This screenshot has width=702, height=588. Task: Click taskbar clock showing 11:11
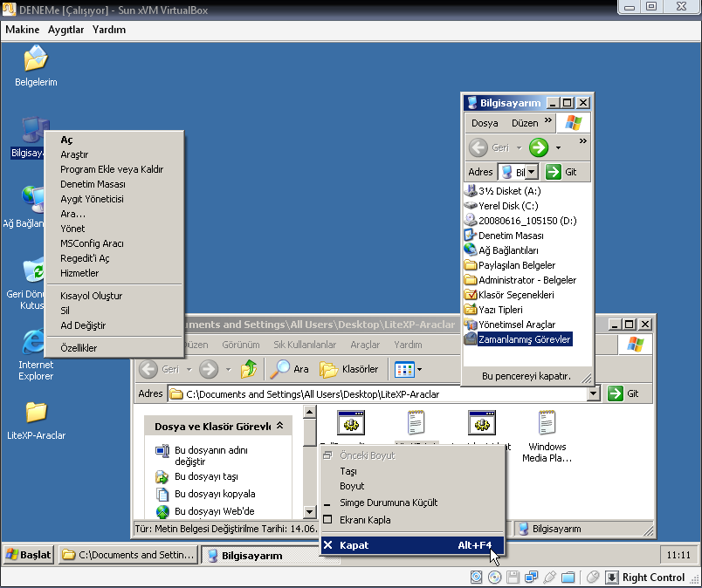tap(678, 556)
